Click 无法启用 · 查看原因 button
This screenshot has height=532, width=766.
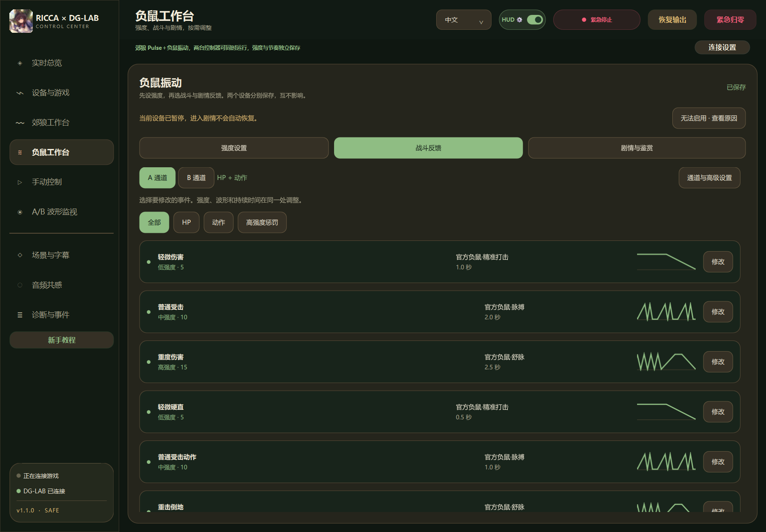pyautogui.click(x=709, y=118)
